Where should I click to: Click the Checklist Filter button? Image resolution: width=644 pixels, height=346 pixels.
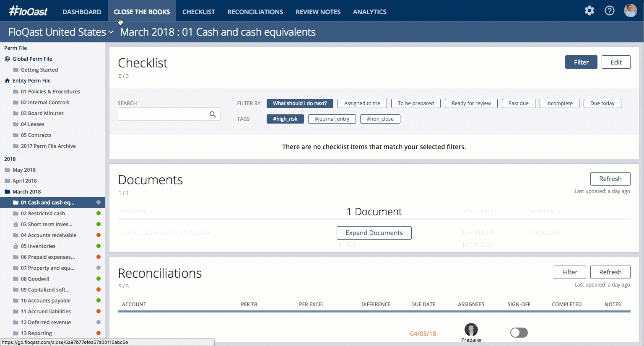[x=581, y=62]
